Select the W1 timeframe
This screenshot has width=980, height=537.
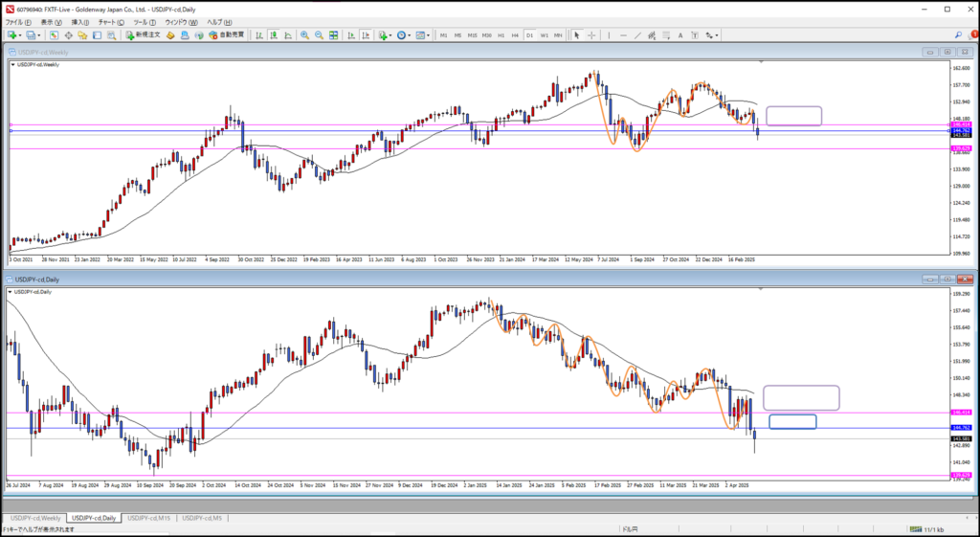coord(544,35)
